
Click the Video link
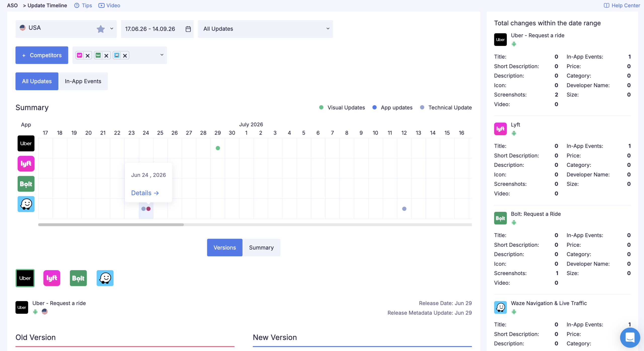pyautogui.click(x=113, y=6)
